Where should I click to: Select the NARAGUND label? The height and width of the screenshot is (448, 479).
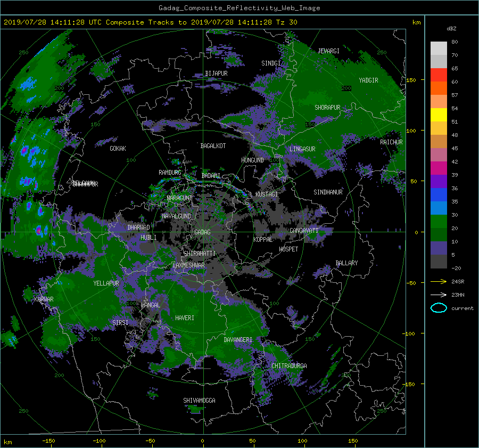[x=180, y=198]
